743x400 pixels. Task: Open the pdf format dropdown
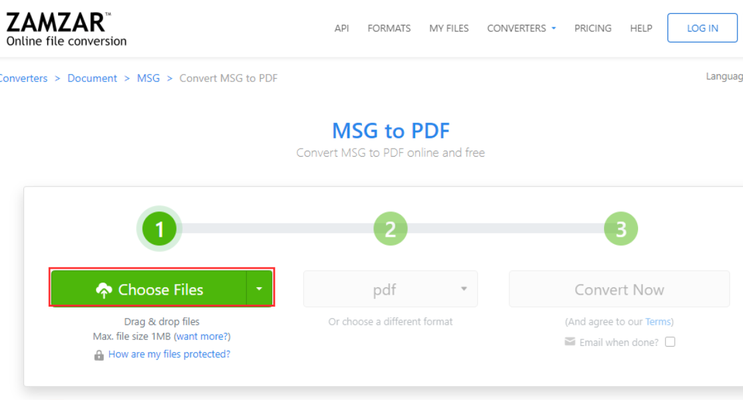tap(390, 289)
